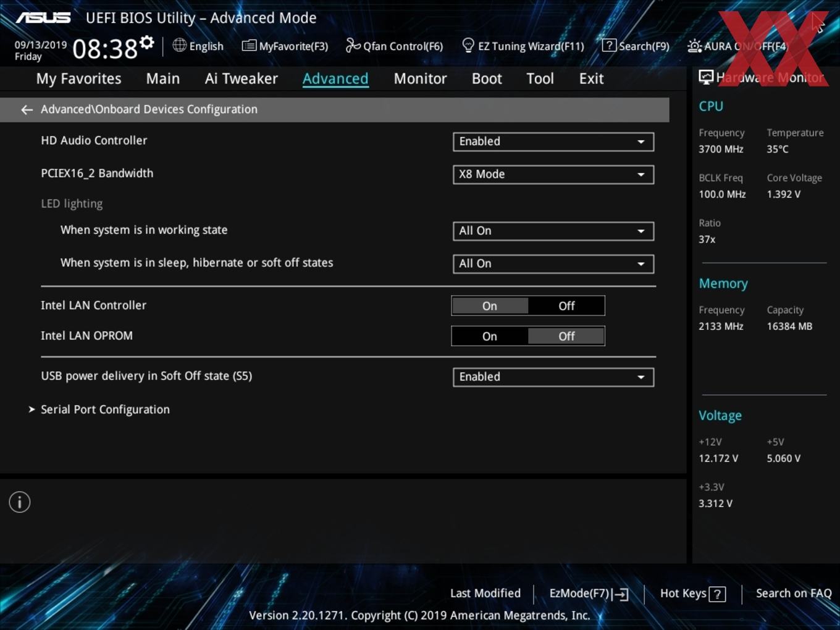Click the +12V value 12.172 V
Viewport: 840px width, 630px height.
tap(718, 458)
